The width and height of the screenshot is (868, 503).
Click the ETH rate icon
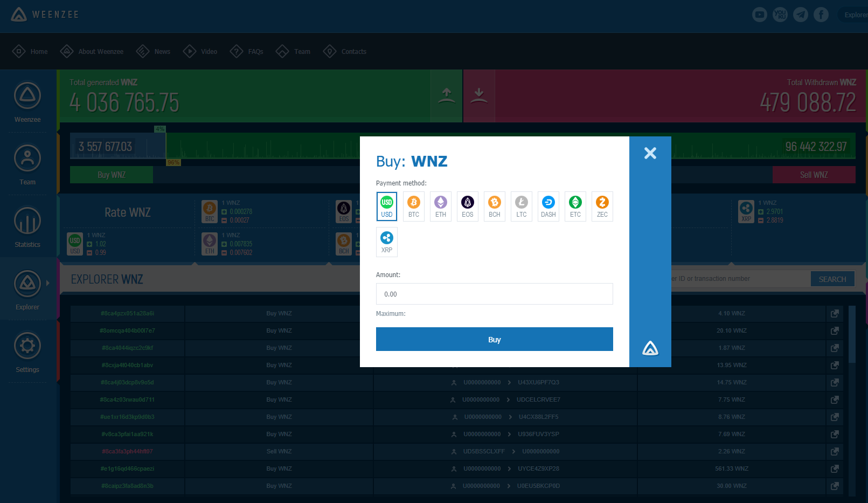(x=210, y=244)
